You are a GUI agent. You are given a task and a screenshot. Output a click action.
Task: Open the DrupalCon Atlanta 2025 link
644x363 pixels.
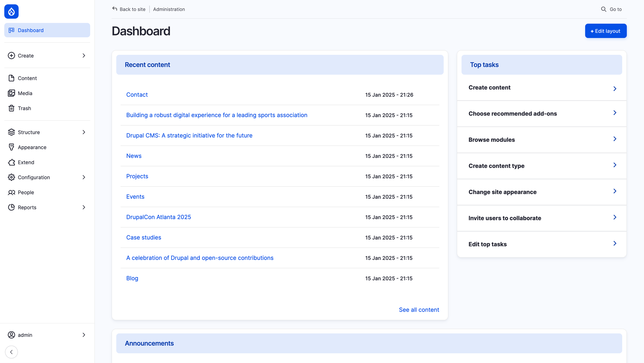(158, 217)
